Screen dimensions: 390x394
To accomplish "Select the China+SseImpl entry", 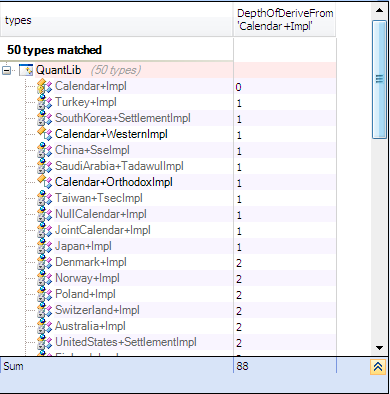I will 92,150.
